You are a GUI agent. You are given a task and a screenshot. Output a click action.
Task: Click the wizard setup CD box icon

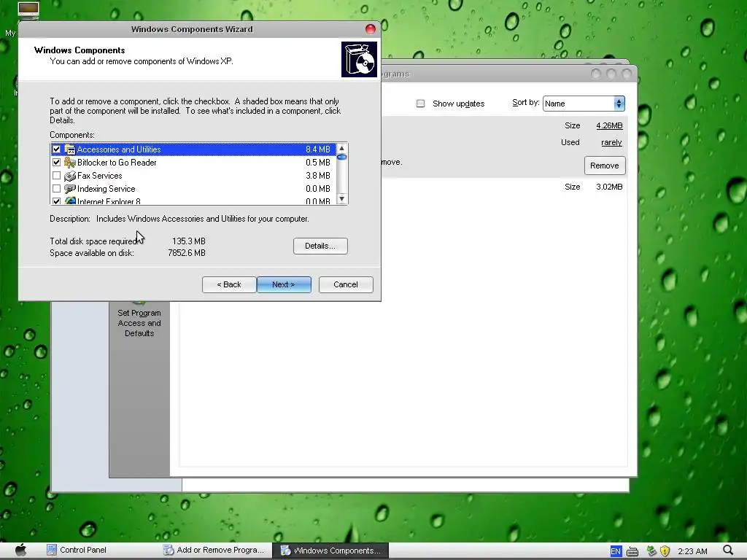tap(359, 60)
